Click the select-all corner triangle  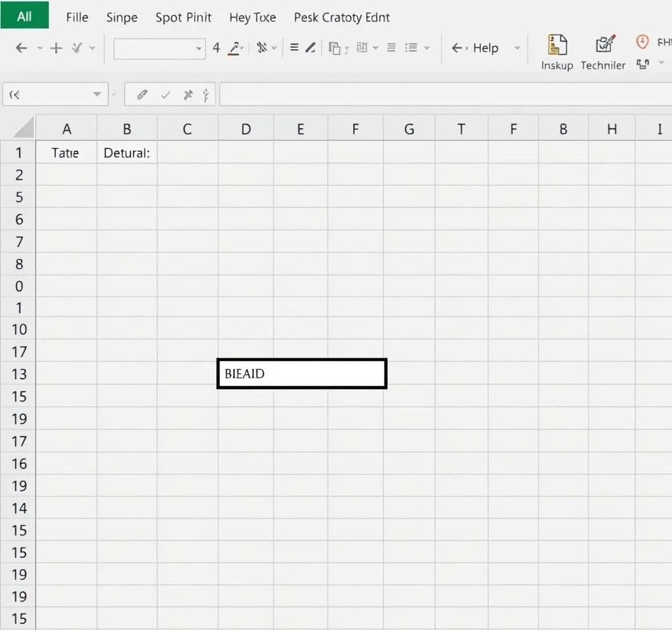coord(24,128)
